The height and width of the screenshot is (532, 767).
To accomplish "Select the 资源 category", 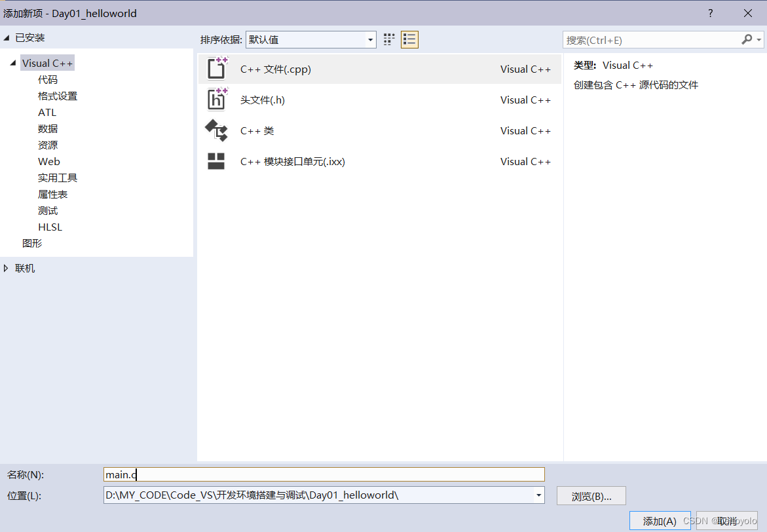I will click(x=48, y=145).
